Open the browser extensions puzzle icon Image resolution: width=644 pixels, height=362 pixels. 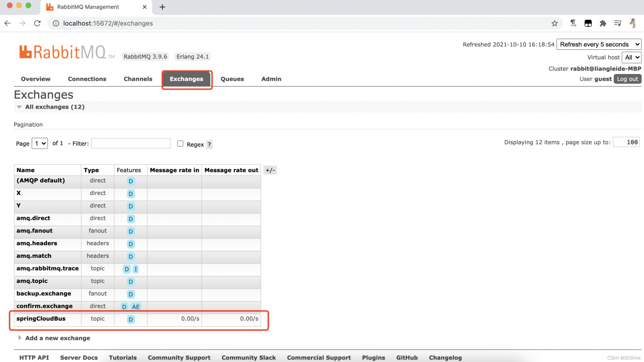[603, 23]
